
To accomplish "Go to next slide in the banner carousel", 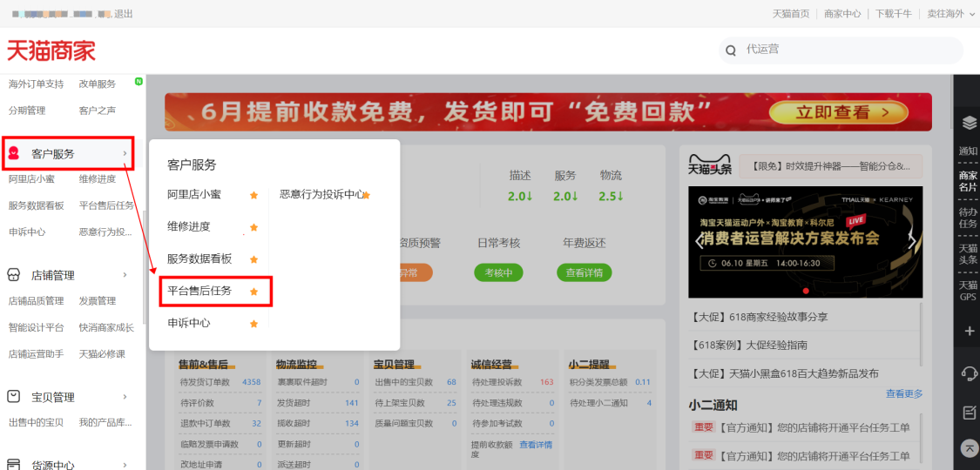I will pyautogui.click(x=912, y=241).
